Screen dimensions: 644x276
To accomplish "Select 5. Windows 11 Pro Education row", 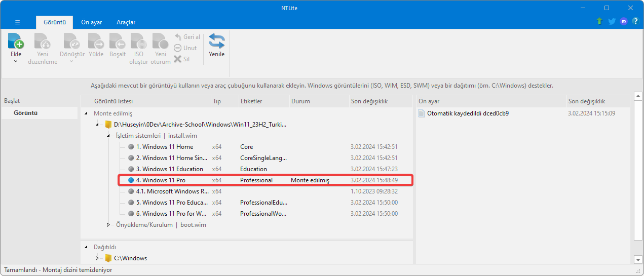I will 266,203.
